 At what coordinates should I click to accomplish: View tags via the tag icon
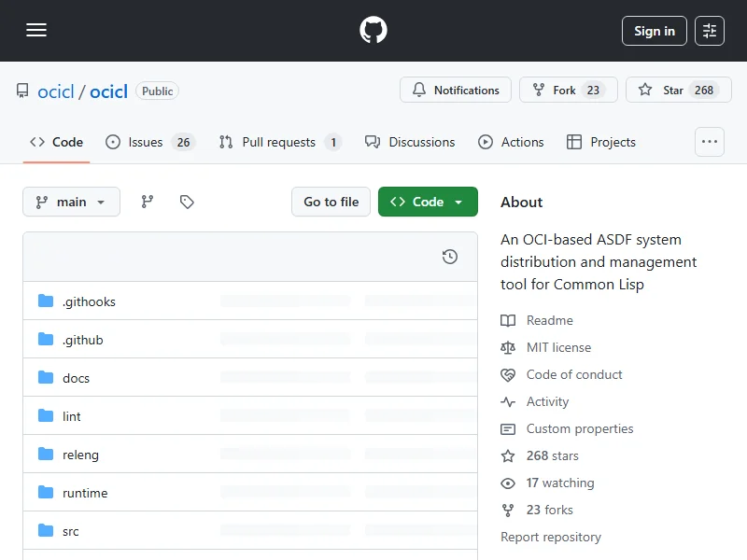[x=187, y=202]
